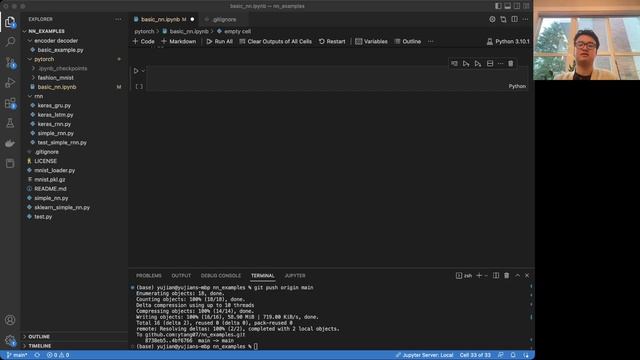Collapse the NN_EXAMPLES root folder

46,31
